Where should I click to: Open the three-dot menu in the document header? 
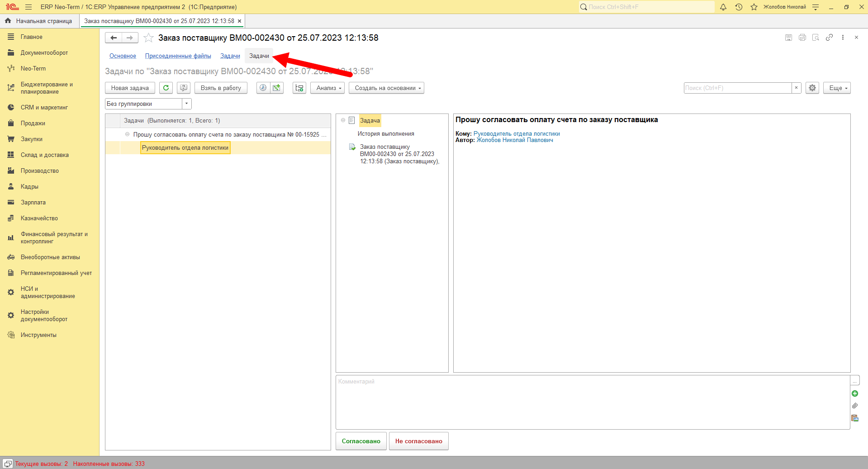coord(843,38)
